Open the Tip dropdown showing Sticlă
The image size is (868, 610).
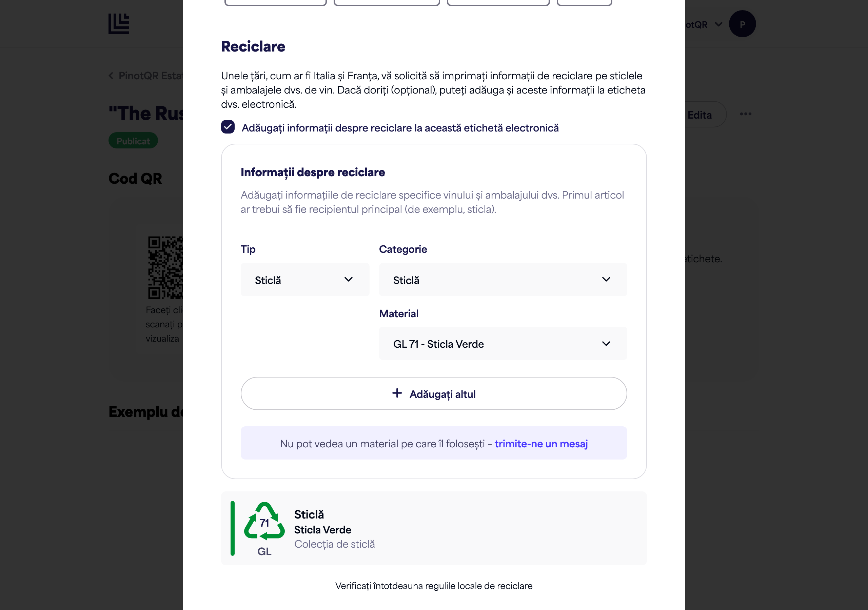(x=305, y=280)
